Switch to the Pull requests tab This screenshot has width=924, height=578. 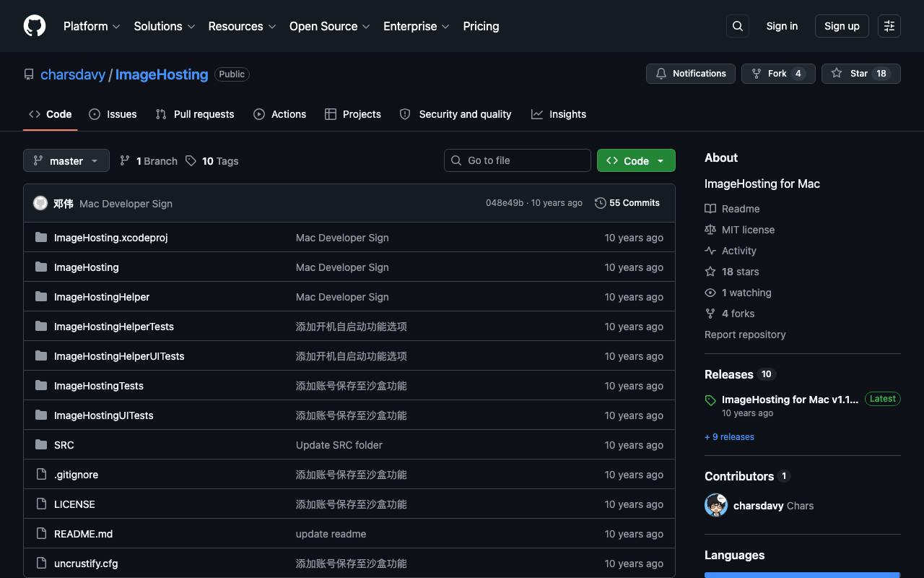point(195,114)
